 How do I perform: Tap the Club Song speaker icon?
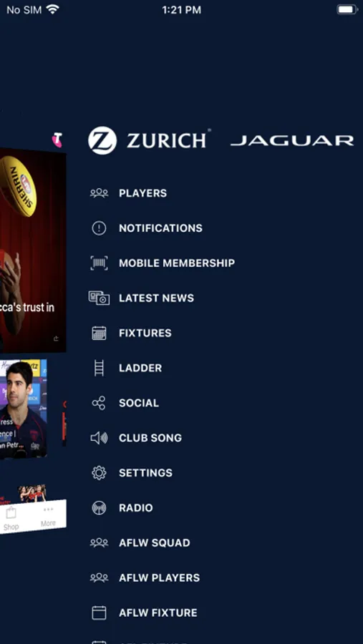click(x=99, y=438)
